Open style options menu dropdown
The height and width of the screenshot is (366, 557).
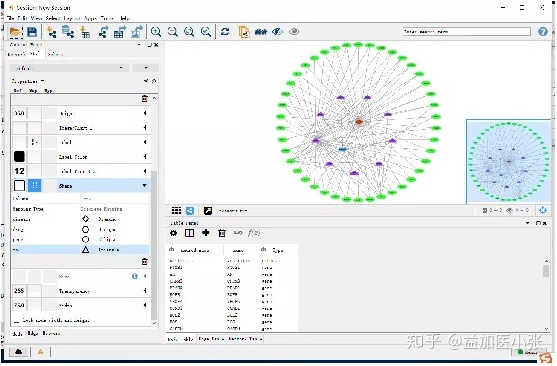pos(146,68)
